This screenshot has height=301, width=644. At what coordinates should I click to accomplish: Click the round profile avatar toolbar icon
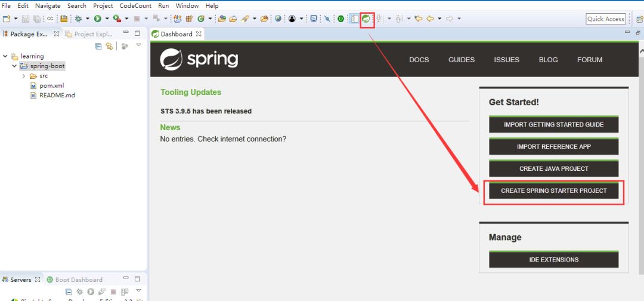tap(292, 19)
